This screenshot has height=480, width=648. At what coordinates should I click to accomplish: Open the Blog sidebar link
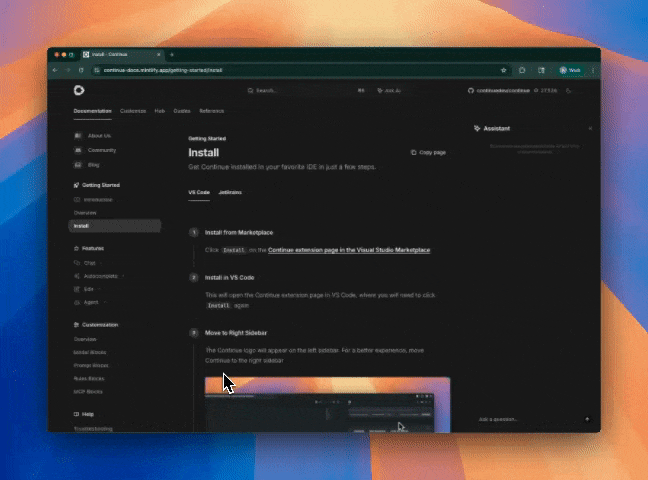(x=93, y=165)
